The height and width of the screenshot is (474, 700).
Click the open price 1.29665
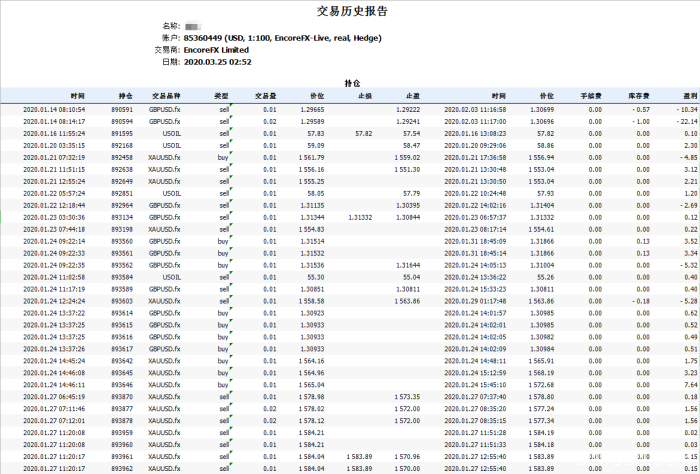312,109
